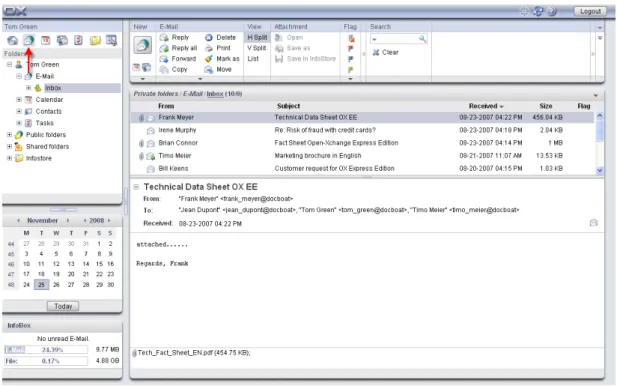Open the Help icon in the title bar
The width and height of the screenshot is (617, 386).
click(552, 11)
